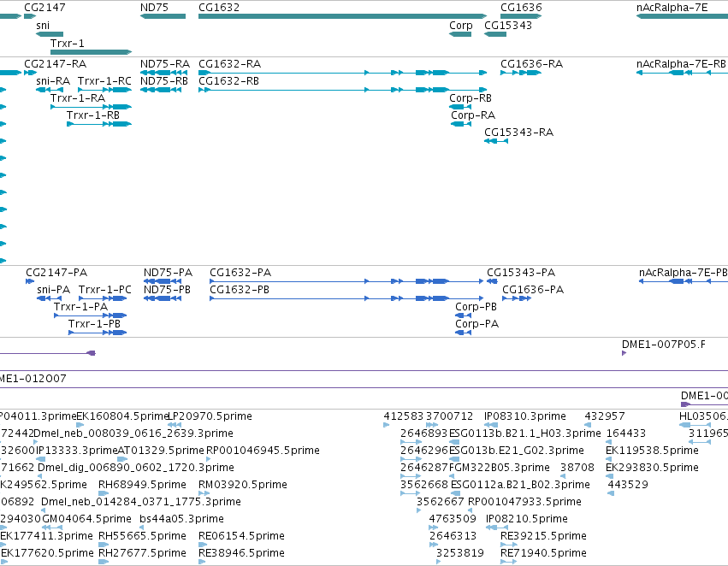The height and width of the screenshot is (566, 728).
Task: Select the Corp-PB protein label
Action: (x=476, y=307)
